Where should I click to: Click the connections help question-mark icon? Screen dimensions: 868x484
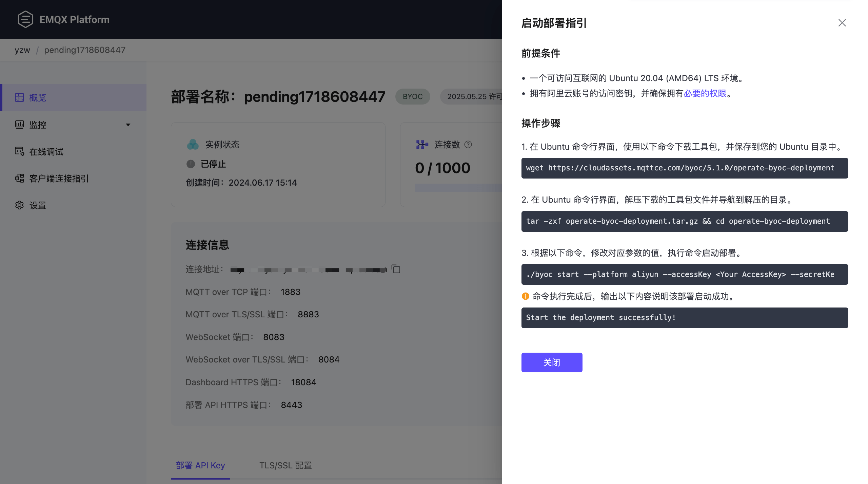click(468, 145)
